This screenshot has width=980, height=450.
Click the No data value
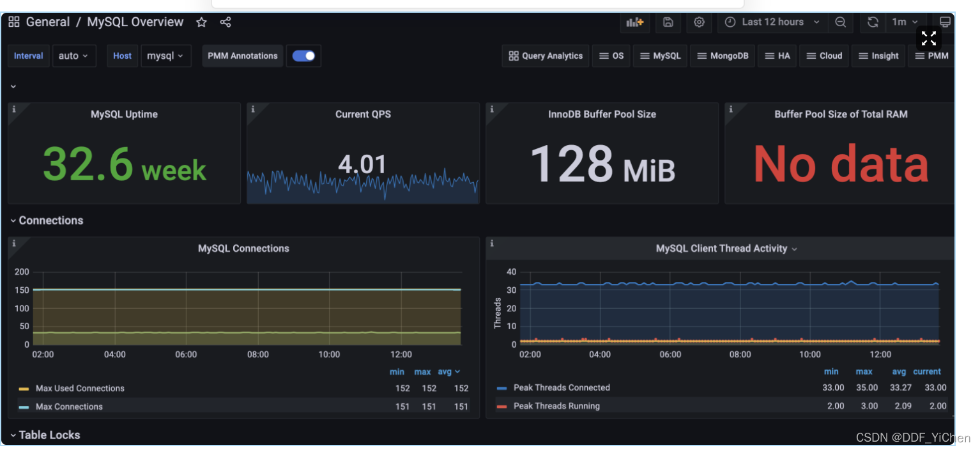click(841, 164)
